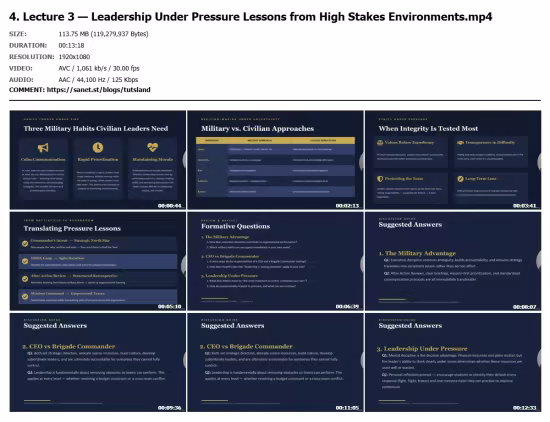
Task: Click the 00:12:33 timestamp
Action: coord(524,408)
